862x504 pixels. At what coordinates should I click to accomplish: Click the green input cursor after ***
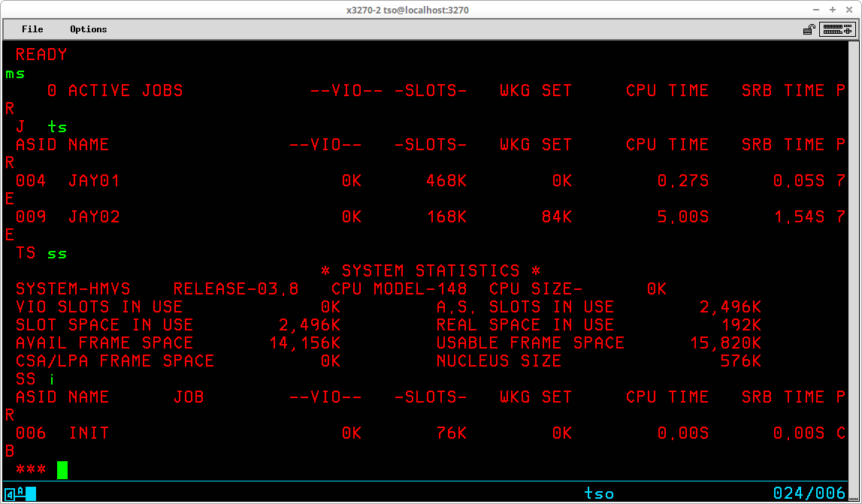point(62,470)
